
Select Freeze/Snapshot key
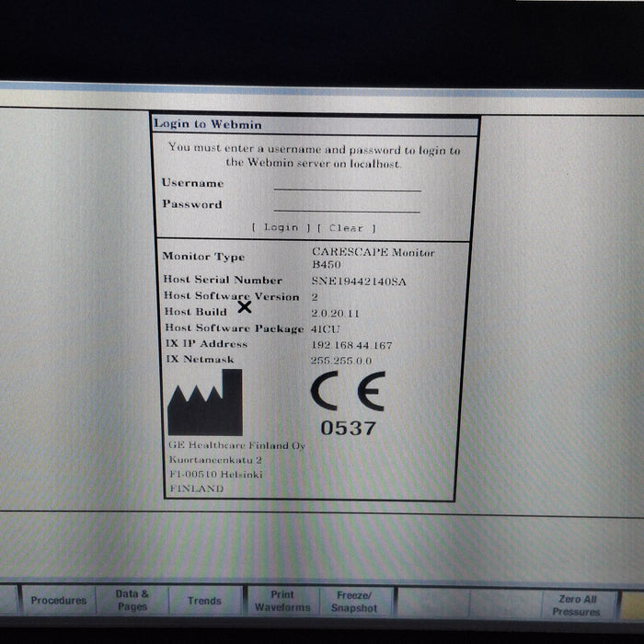[x=354, y=602]
